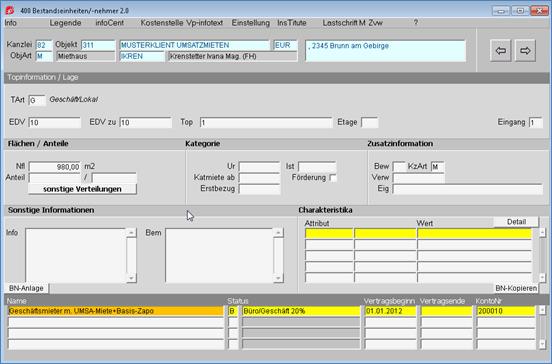Click the sonstige Verteilungen button
This screenshot has height=364, width=552.
[82, 189]
